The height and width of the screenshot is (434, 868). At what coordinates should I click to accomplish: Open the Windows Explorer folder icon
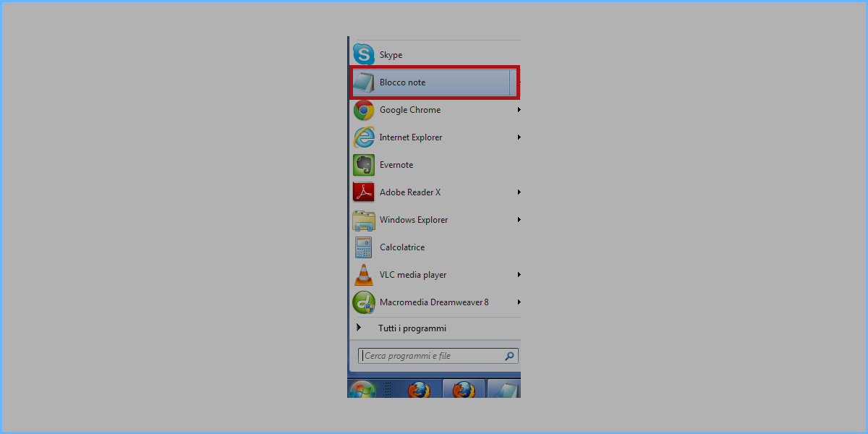coord(364,220)
